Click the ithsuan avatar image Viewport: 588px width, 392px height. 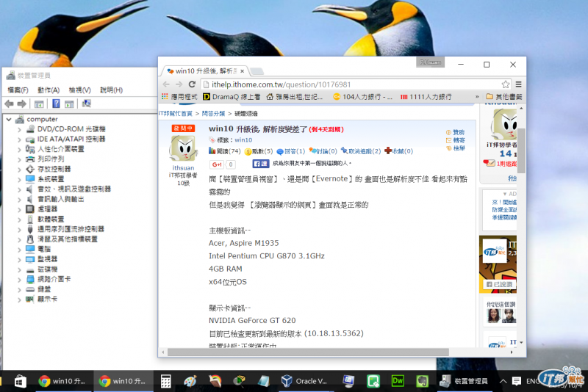[183, 148]
